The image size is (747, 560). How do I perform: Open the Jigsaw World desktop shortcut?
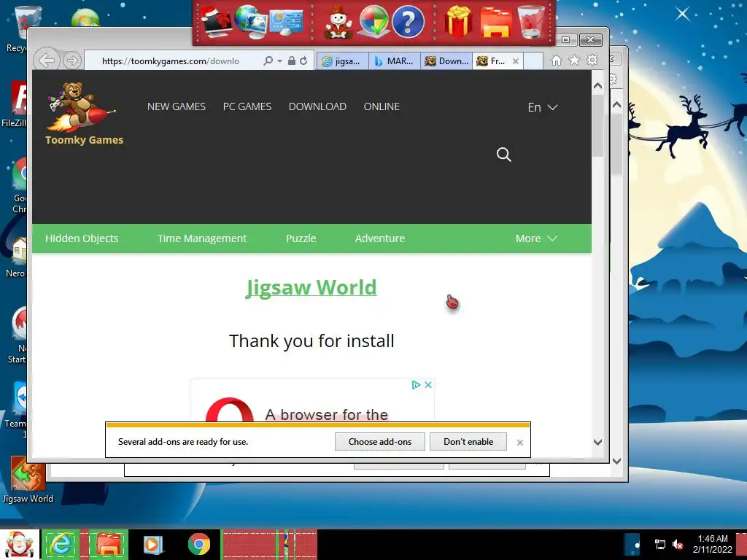click(28, 480)
